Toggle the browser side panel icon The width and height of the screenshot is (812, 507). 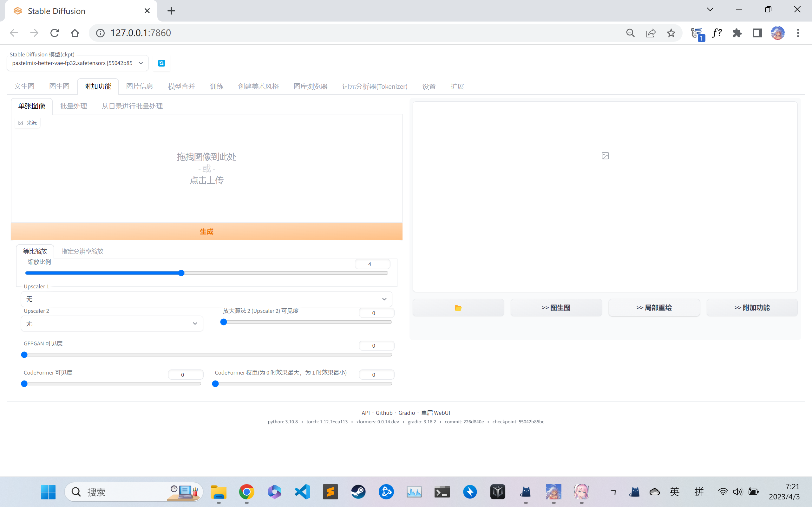tap(757, 33)
